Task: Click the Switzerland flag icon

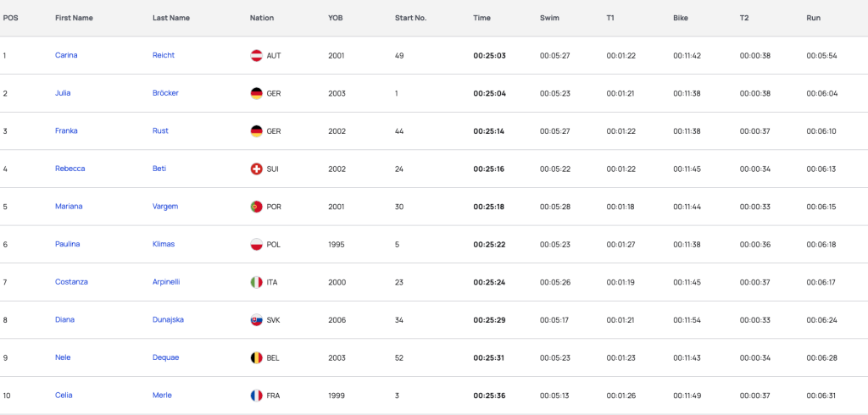Action: 256,169
